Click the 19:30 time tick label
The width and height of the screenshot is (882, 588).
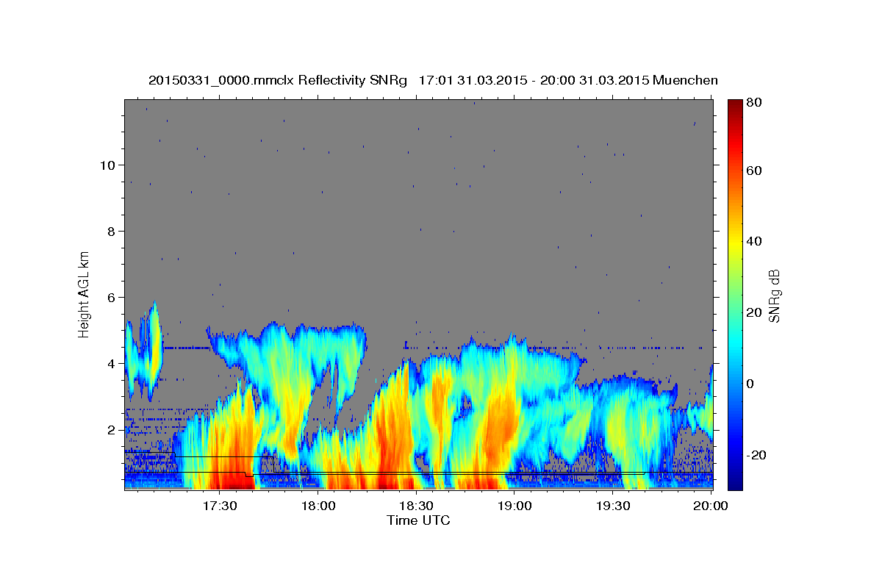[613, 506]
